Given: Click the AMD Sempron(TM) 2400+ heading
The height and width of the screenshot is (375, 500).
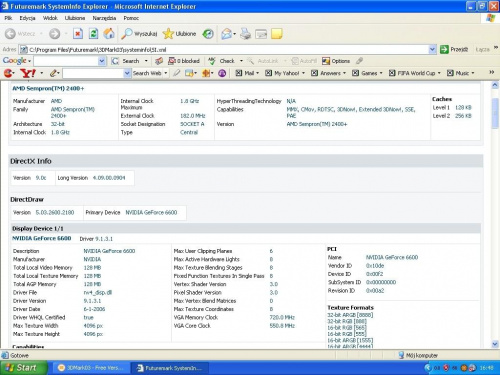Looking at the screenshot, I should pyautogui.click(x=48, y=88).
